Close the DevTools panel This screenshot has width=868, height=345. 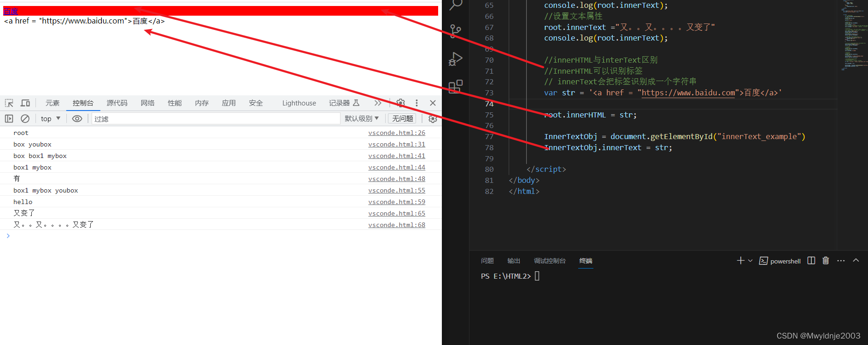pos(433,103)
